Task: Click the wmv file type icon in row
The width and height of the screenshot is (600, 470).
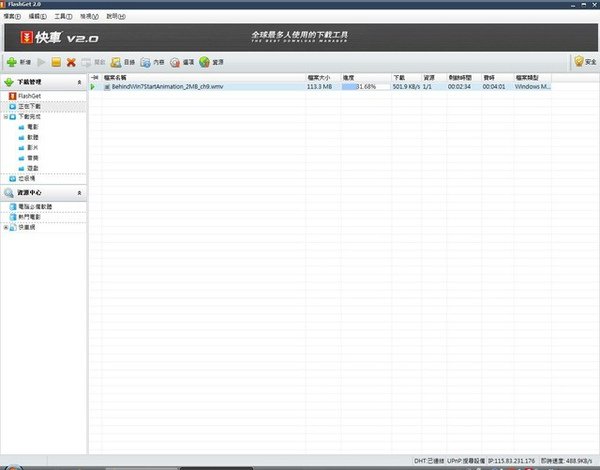Action: coord(107,87)
